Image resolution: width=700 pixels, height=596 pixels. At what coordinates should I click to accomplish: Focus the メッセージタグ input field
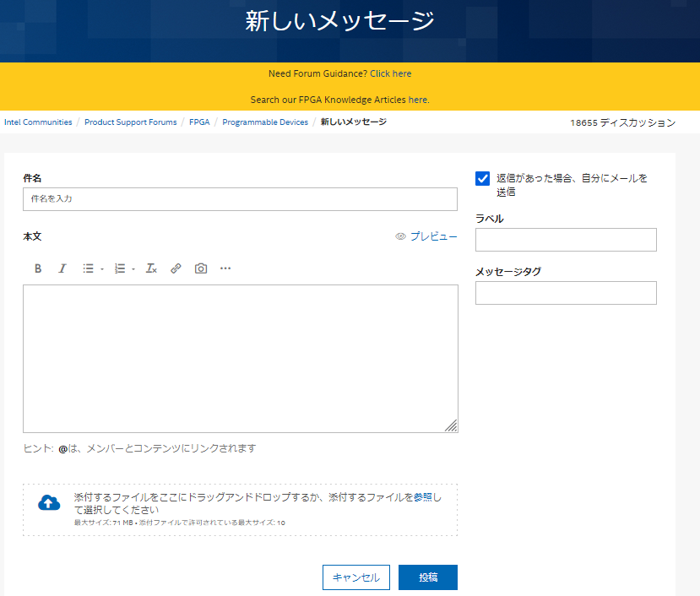tap(566, 293)
